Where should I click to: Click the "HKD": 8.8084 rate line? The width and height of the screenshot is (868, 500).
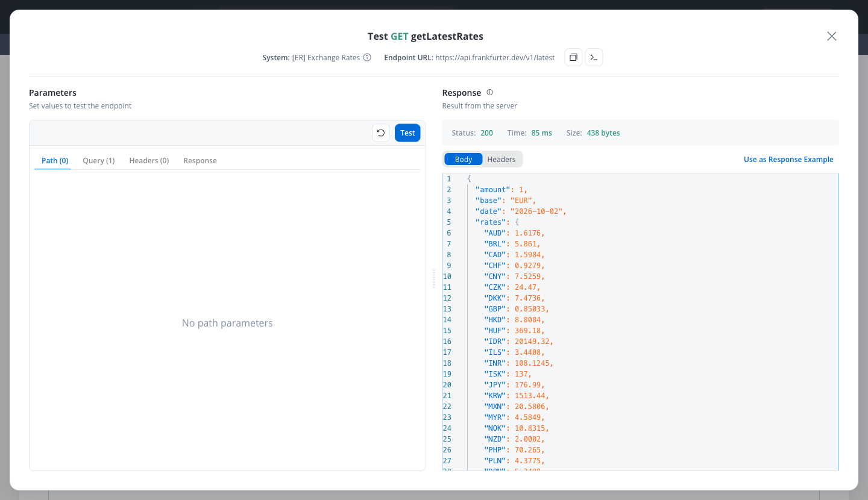pos(514,320)
